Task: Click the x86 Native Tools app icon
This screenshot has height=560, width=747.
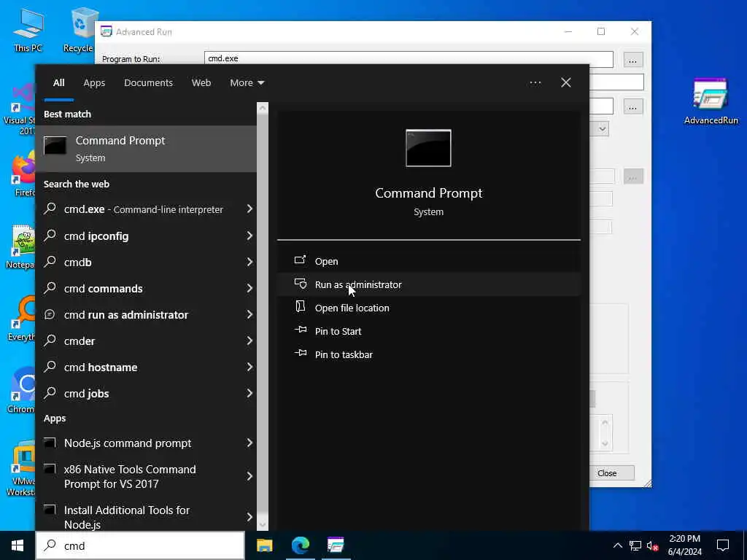Action: [50, 469]
